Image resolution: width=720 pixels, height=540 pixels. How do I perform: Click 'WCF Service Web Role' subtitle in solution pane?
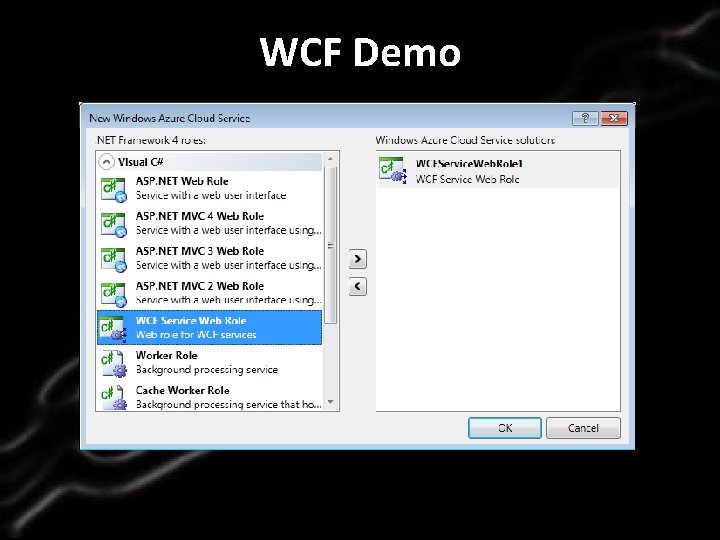467,179
